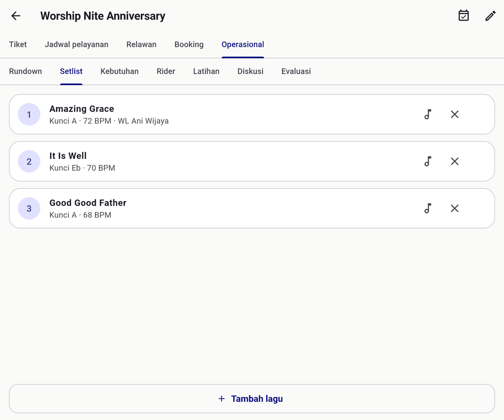Open music note for It Is Well
The height and width of the screenshot is (420, 504).
pyautogui.click(x=428, y=161)
